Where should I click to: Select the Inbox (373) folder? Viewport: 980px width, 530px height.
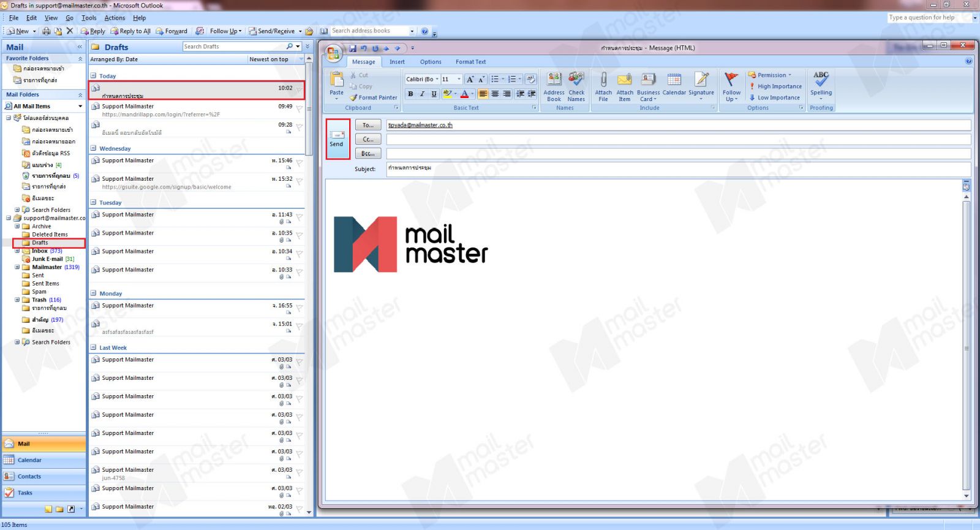pyautogui.click(x=47, y=251)
